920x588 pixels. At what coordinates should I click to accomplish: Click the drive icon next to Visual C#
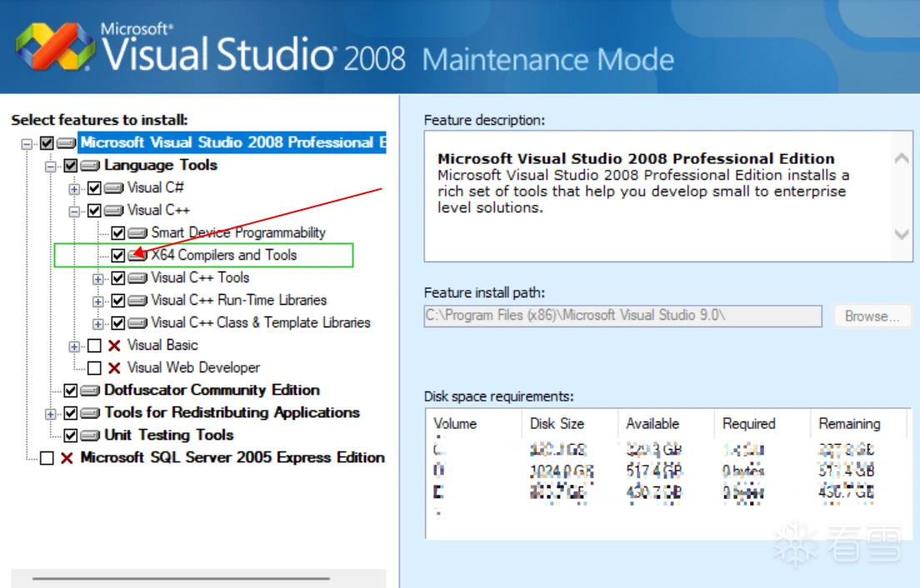[x=113, y=188]
